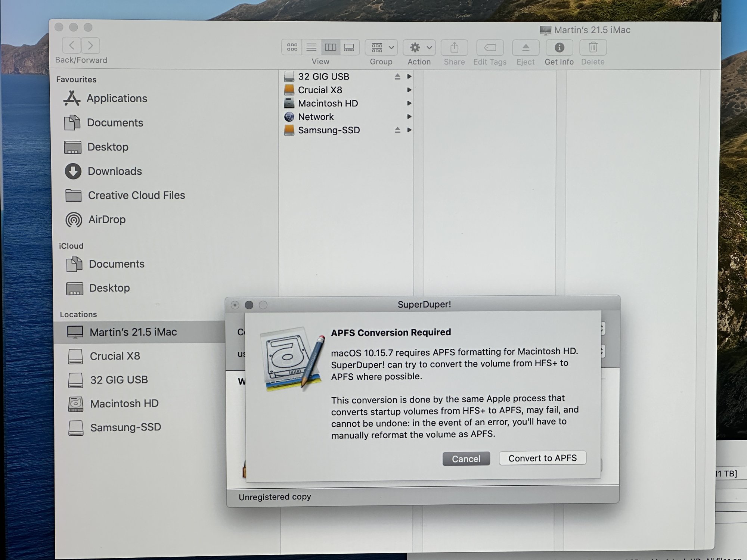Expand the Macintosh HD column arrow
The height and width of the screenshot is (560, 747).
[x=409, y=103]
